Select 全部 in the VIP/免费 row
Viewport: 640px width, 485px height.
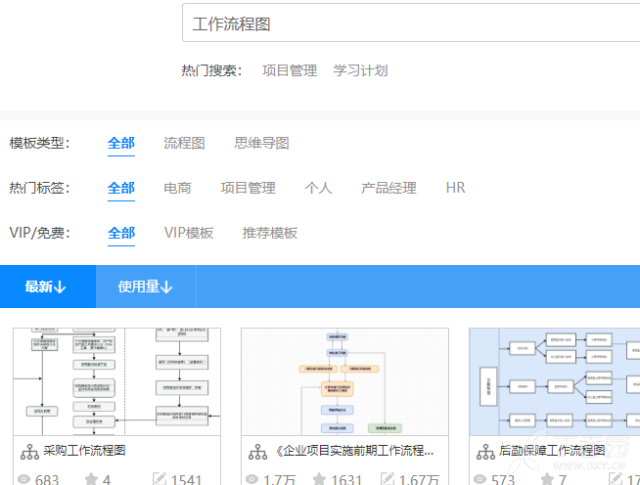[x=121, y=233]
